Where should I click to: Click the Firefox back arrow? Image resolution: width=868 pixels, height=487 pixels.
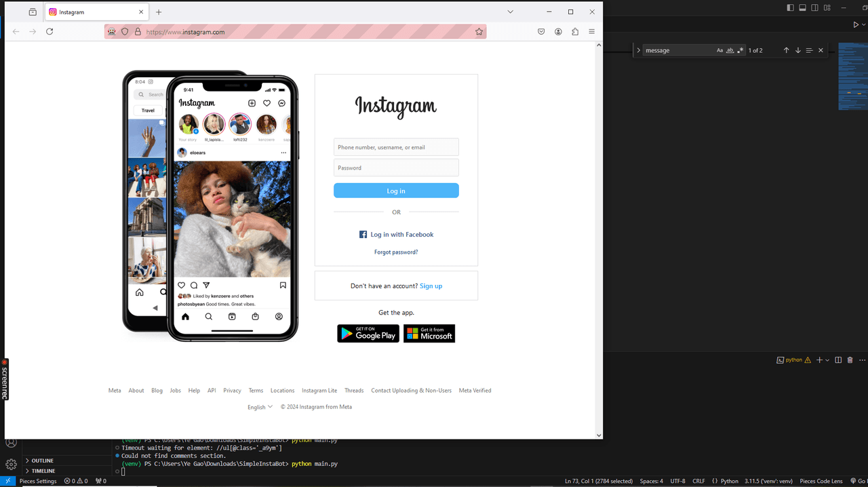(16, 32)
